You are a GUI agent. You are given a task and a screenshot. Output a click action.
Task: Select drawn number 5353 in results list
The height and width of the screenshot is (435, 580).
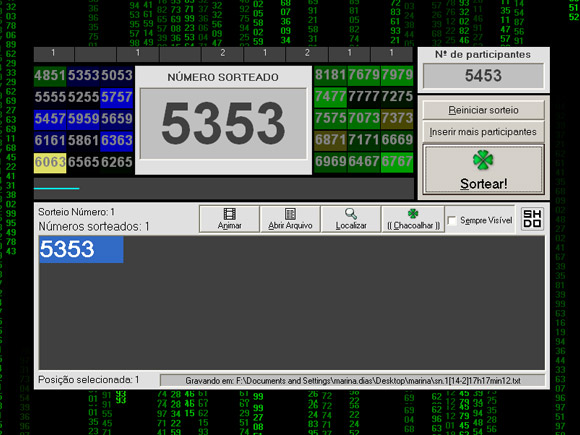(81, 249)
